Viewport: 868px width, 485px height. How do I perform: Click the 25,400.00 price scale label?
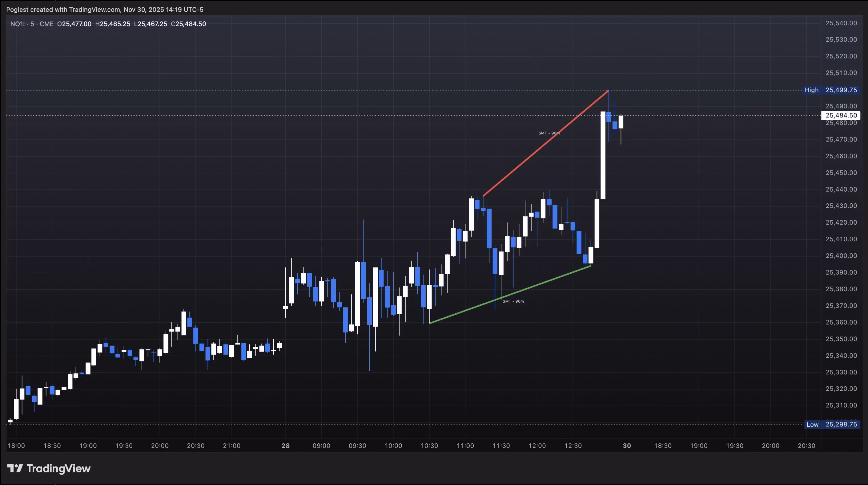click(x=841, y=256)
